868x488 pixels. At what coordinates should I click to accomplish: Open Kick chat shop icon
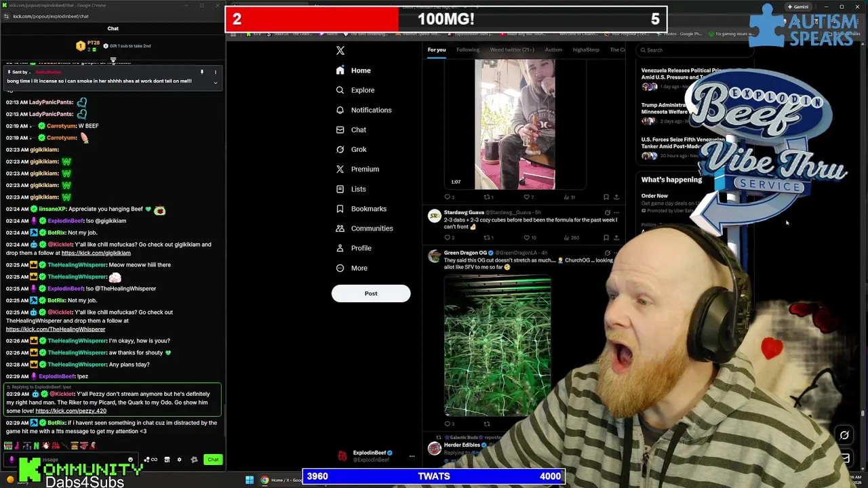[x=167, y=460]
